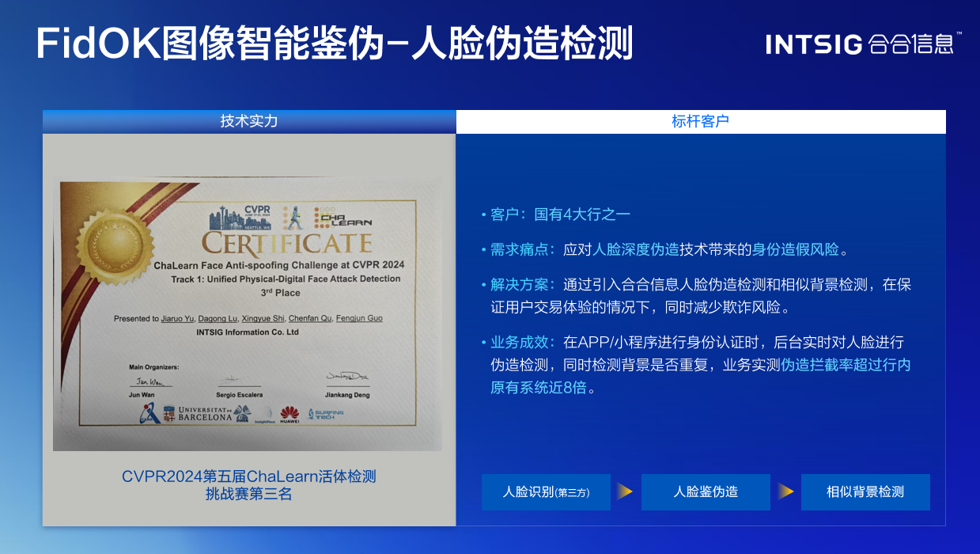This screenshot has height=554, width=980.
Task: Click text 原有系统近8倍
Action: pos(538,389)
